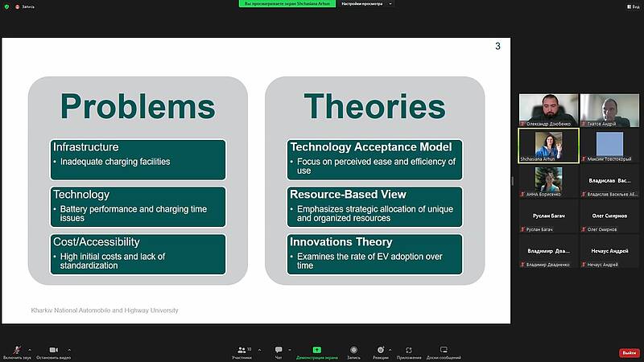This screenshot has width=644, height=362.
Task: Open the Чат chat panel
Action: pyautogui.click(x=279, y=352)
